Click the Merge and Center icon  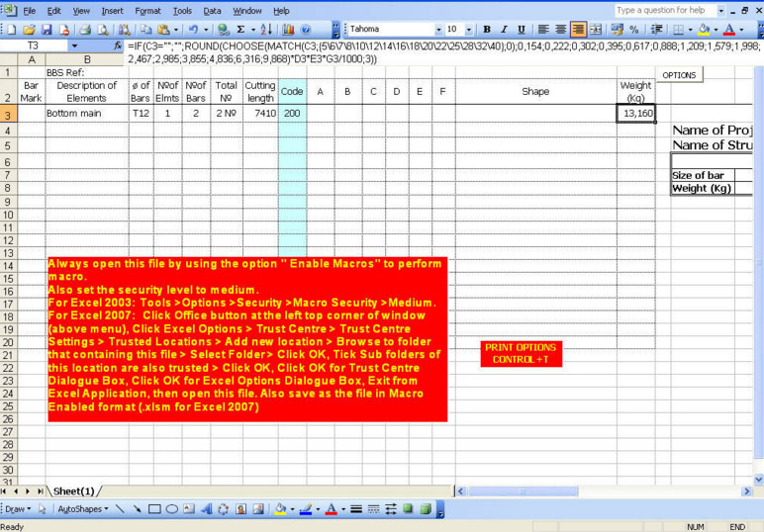point(596,30)
